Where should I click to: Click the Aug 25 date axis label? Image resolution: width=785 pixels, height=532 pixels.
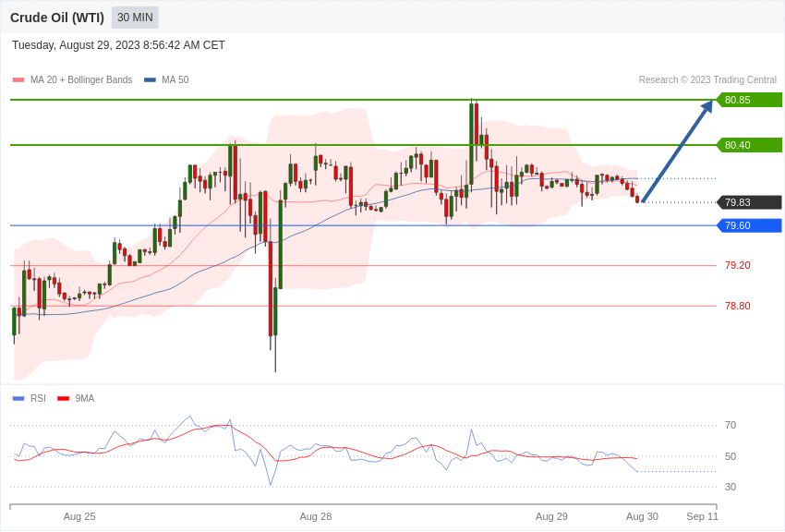(79, 516)
